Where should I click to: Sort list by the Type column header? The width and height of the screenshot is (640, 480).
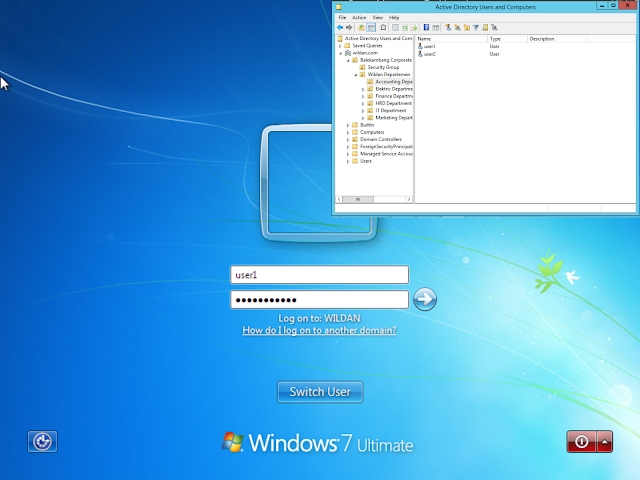pyautogui.click(x=507, y=39)
